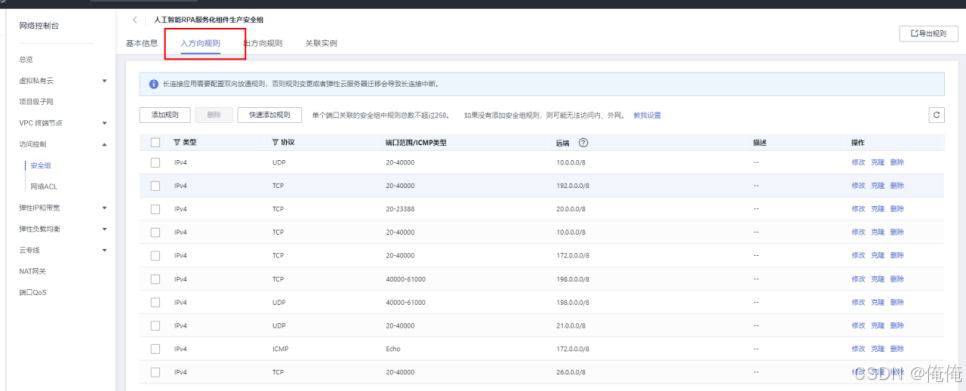Check the UDP 10.0.0.0/8 rule checkbox
The image size is (966, 391).
coord(155,163)
